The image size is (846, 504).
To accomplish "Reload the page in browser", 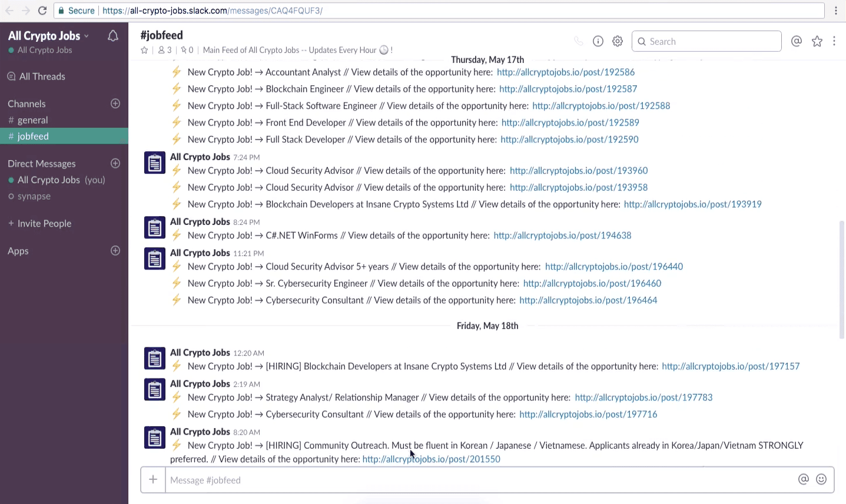I will pyautogui.click(x=42, y=11).
